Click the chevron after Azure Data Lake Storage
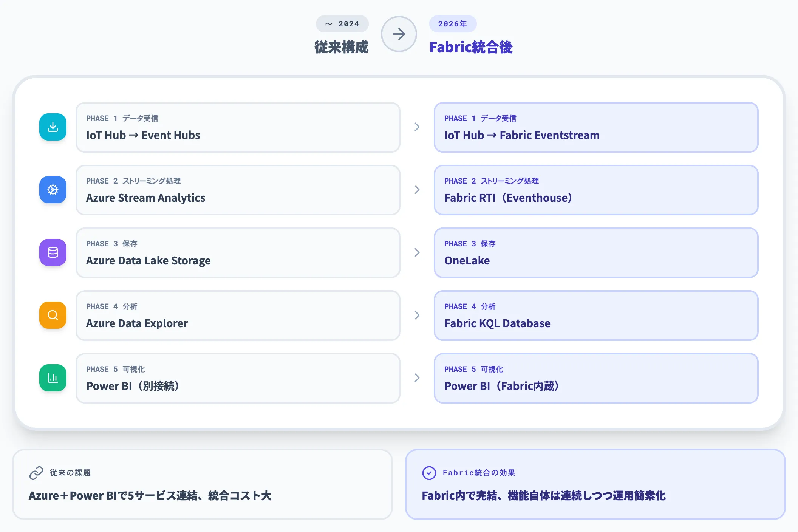 pyautogui.click(x=417, y=252)
